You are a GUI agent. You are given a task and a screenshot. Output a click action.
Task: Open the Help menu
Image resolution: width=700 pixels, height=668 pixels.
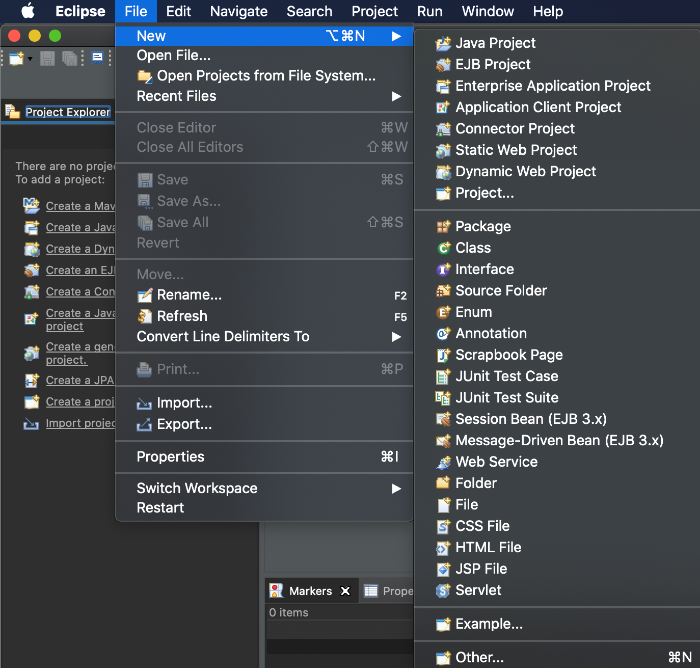(548, 11)
